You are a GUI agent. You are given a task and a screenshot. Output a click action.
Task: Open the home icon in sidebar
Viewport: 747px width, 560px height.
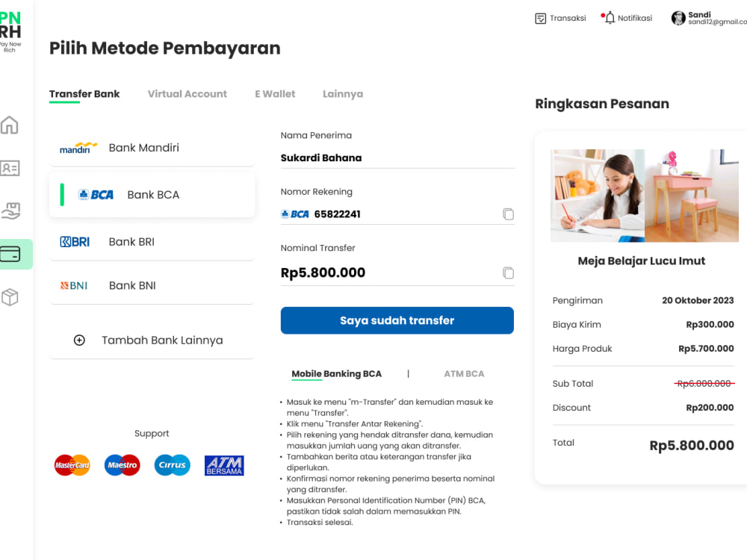pyautogui.click(x=10, y=125)
